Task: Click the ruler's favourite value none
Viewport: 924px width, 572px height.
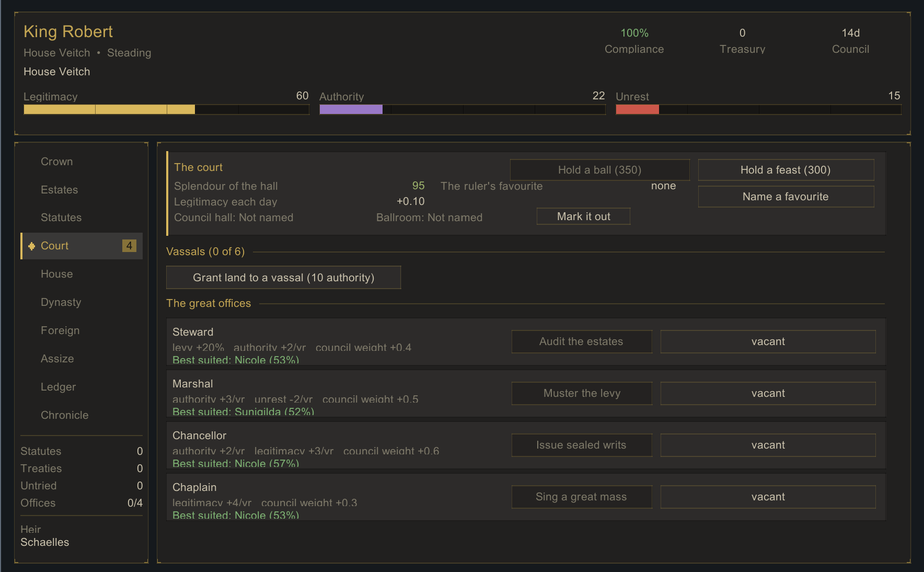Action: 663,186
